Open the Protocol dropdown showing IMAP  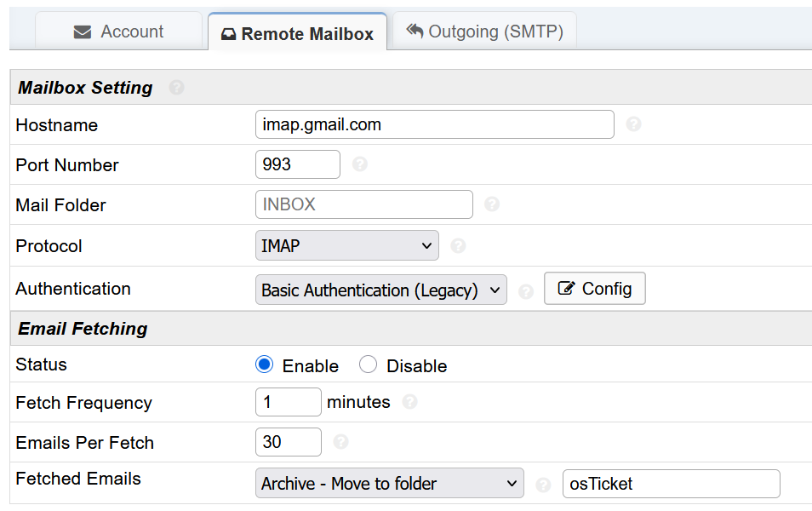click(346, 245)
